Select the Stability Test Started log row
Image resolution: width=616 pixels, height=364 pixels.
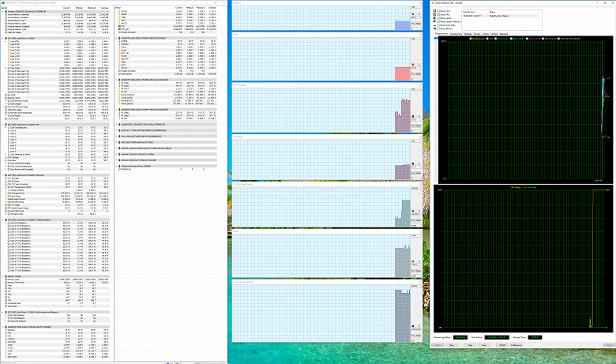[501, 16]
